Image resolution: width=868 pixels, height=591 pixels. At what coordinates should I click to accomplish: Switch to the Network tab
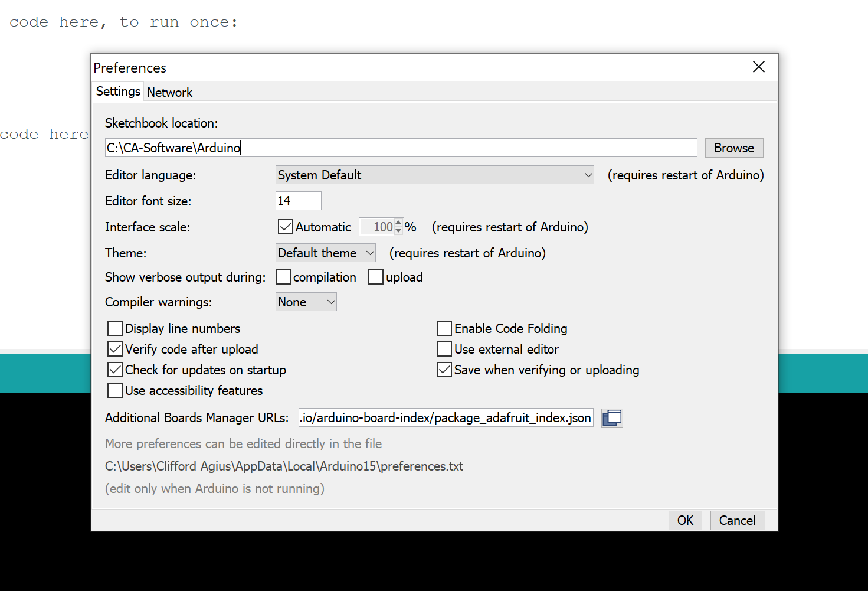[169, 92]
